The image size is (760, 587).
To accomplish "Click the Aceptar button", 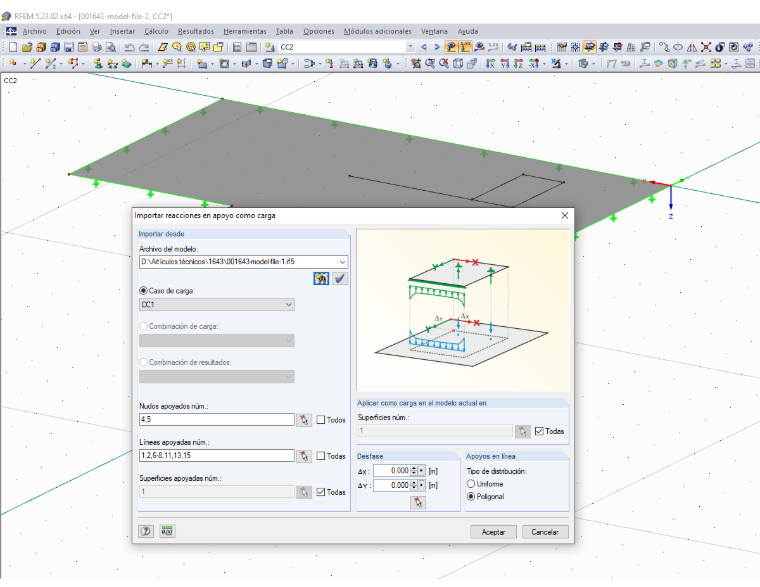I will pos(493,532).
